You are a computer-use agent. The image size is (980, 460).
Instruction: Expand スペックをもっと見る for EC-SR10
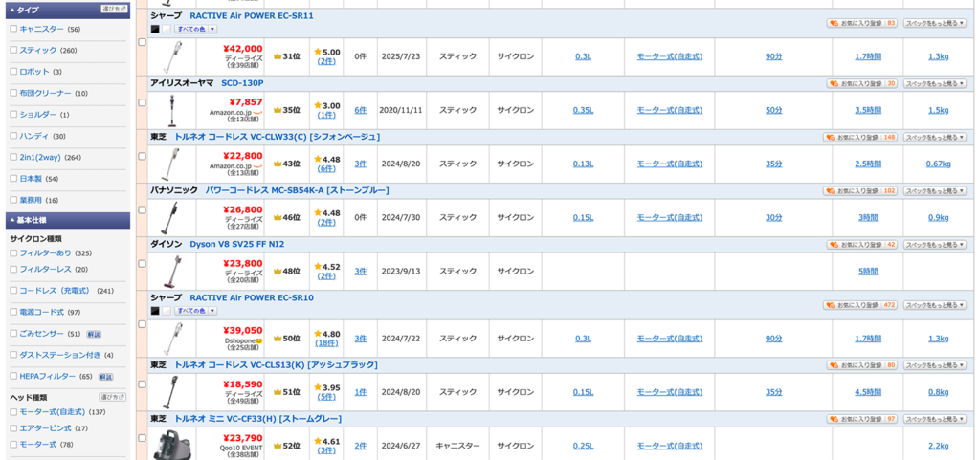934,305
